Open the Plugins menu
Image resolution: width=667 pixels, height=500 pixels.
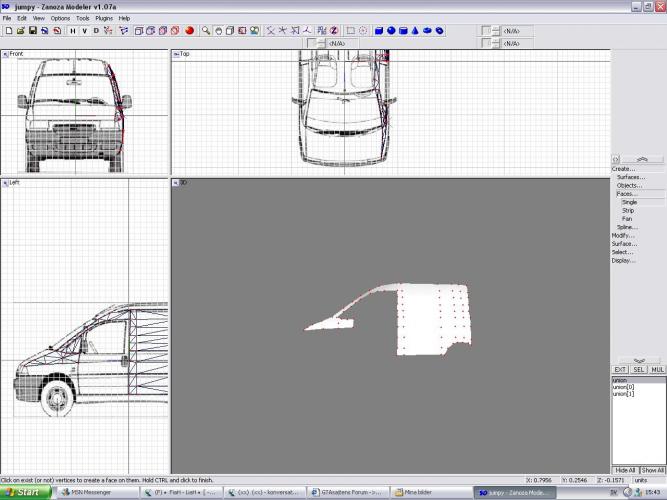pos(104,18)
